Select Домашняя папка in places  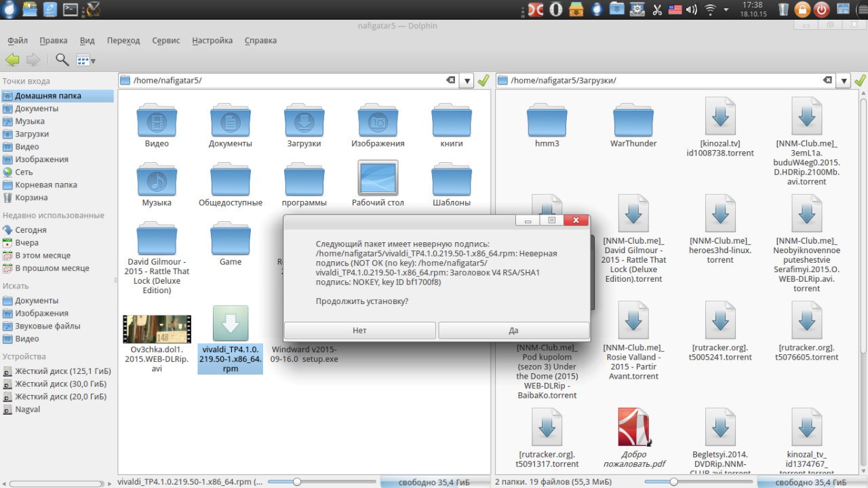pos(57,96)
